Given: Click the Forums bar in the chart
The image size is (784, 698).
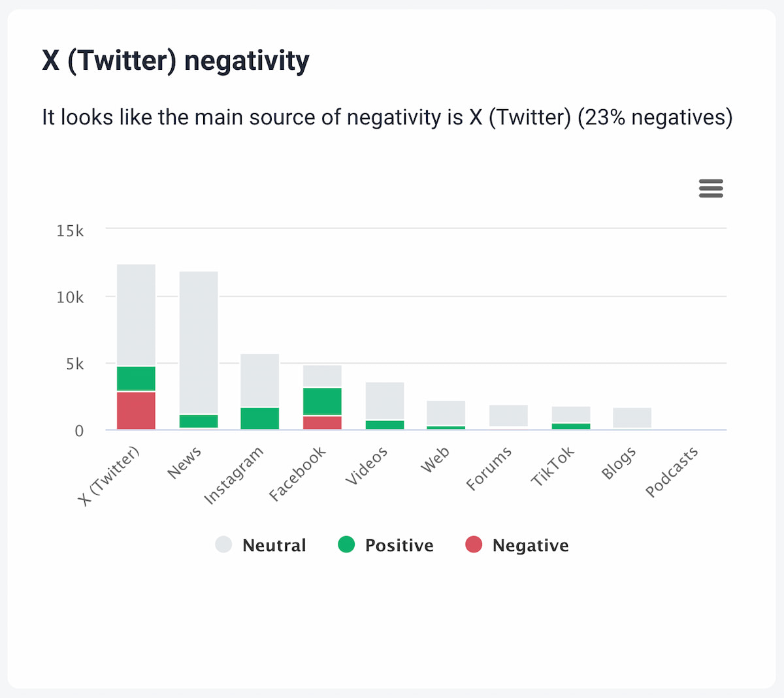Looking at the screenshot, I should coord(508,416).
